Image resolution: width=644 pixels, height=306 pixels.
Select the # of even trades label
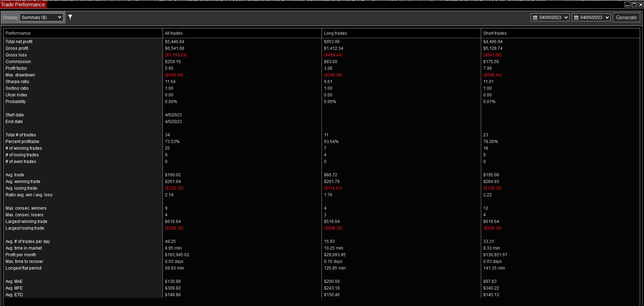[x=21, y=162]
